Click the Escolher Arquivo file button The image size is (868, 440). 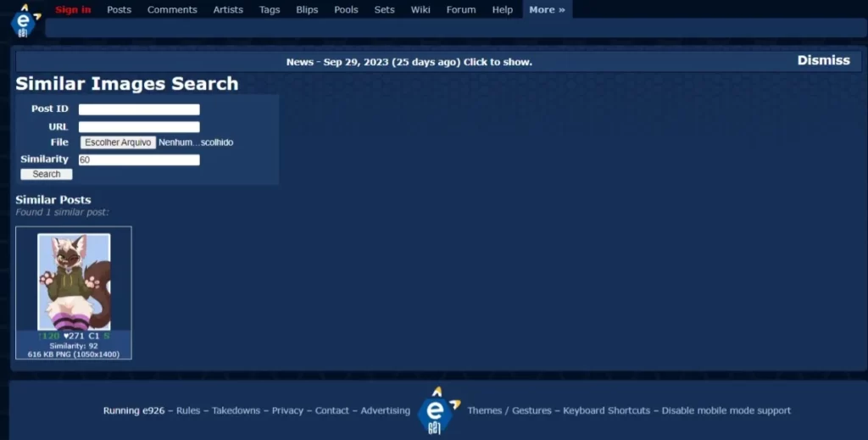(118, 142)
